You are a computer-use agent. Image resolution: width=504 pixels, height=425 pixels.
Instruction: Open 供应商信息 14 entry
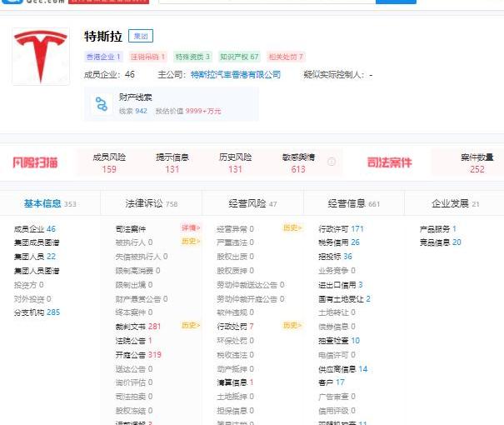pyautogui.click(x=342, y=368)
